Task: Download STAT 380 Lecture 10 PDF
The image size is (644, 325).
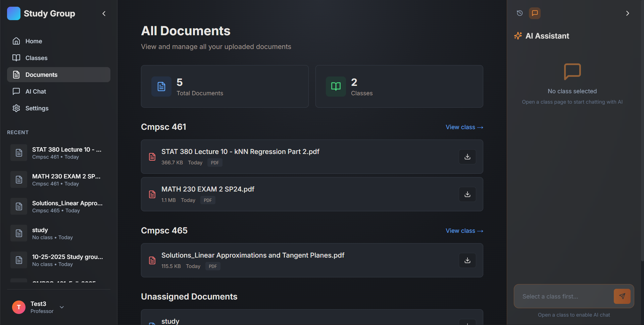Action: pyautogui.click(x=467, y=157)
